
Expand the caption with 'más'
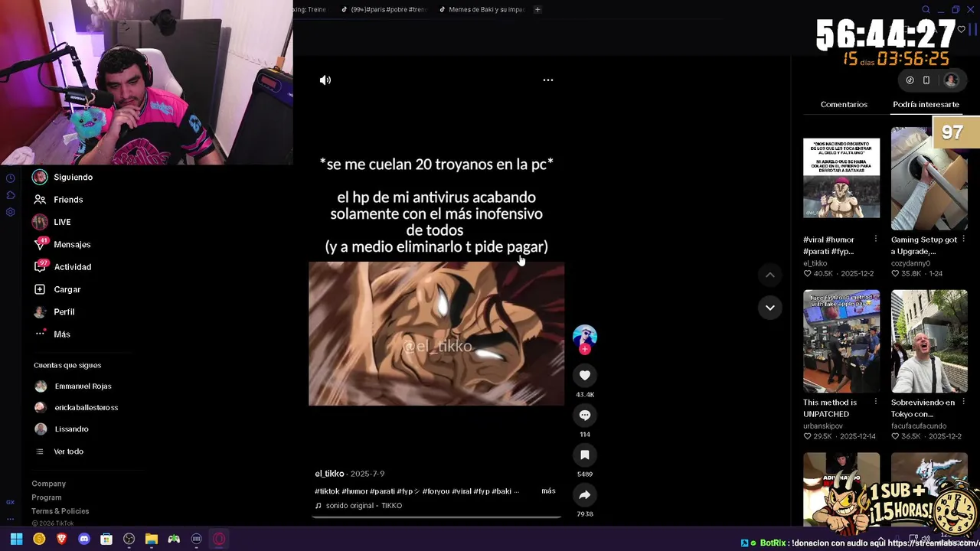pyautogui.click(x=548, y=491)
